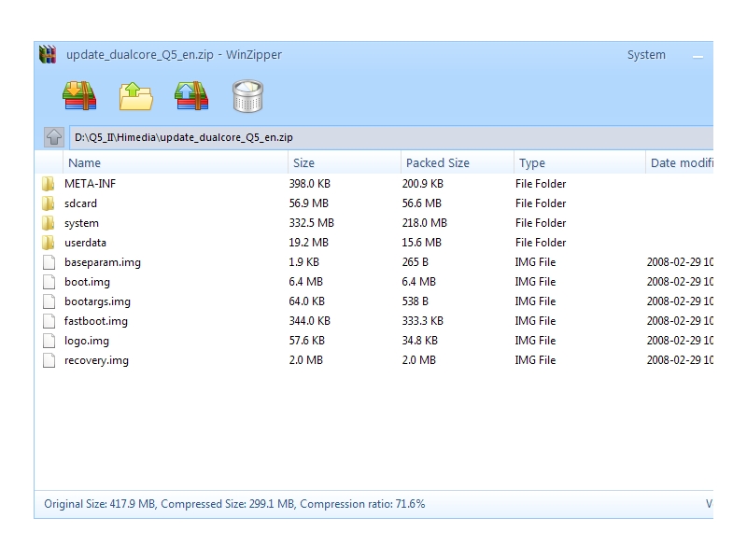This screenshot has height=560, width=747.
Task: Select the META-INF folder icon
Action: (x=48, y=183)
